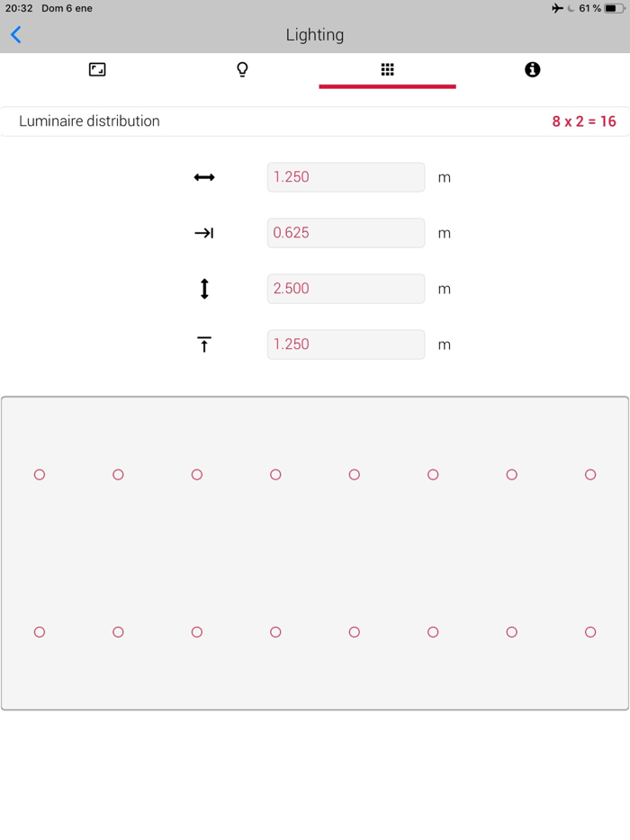Click the ceiling distance icon
Viewport: 630px width, 840px height.
[x=205, y=344]
